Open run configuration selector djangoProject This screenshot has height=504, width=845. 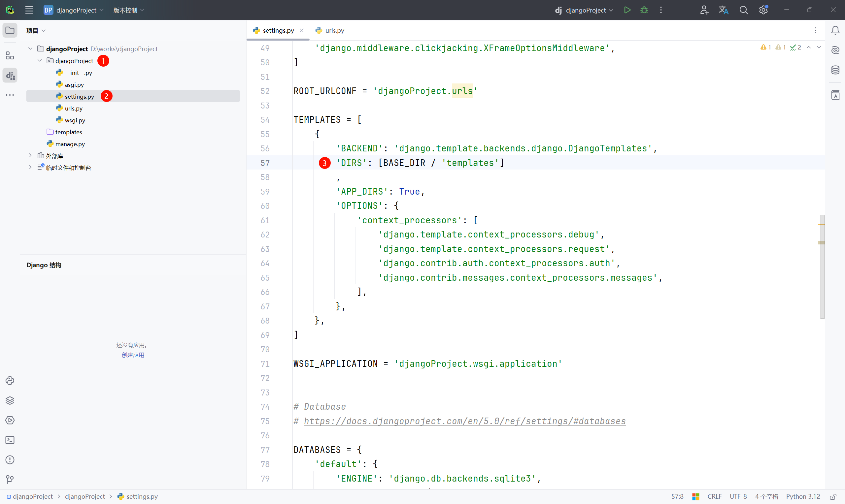(584, 10)
